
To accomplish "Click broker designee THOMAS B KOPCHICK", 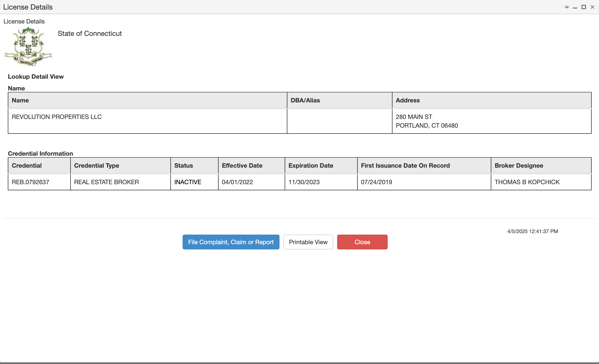I will click(527, 182).
